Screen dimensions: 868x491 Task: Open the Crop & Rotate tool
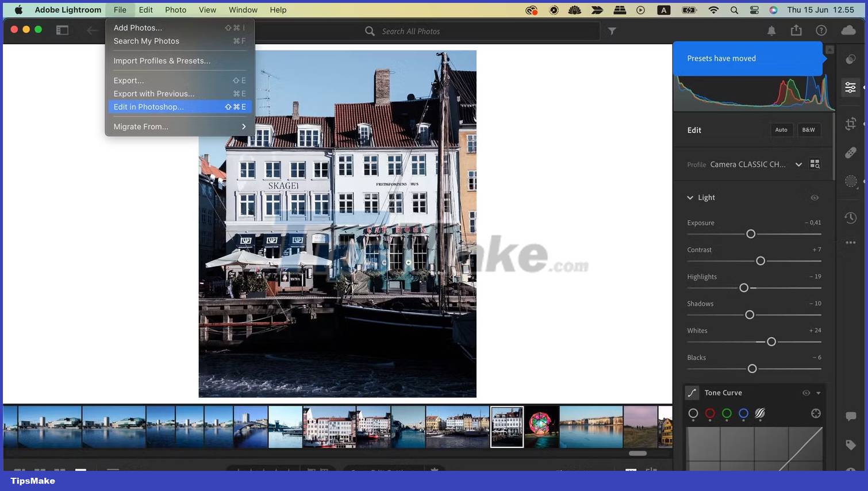(x=850, y=123)
